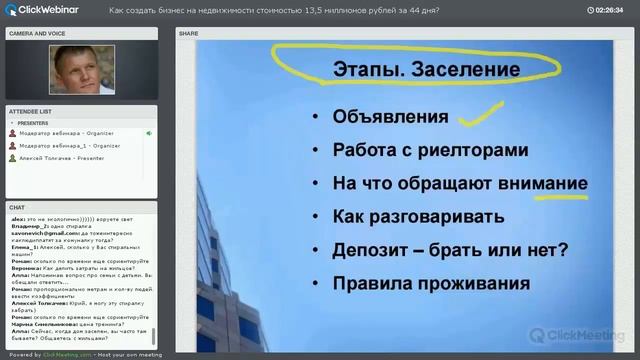Click the chat message from Владимир_2

click(x=51, y=226)
